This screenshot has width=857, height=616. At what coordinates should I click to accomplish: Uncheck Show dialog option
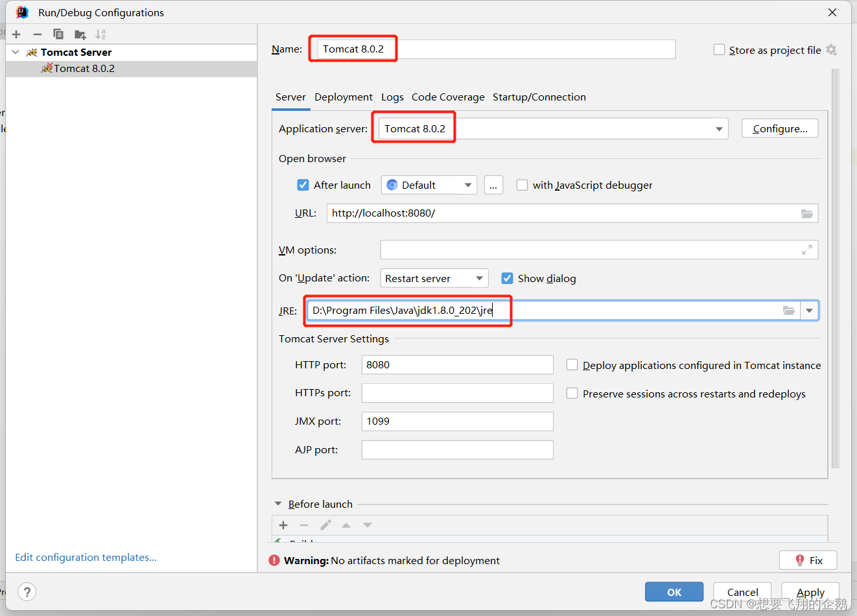[507, 278]
